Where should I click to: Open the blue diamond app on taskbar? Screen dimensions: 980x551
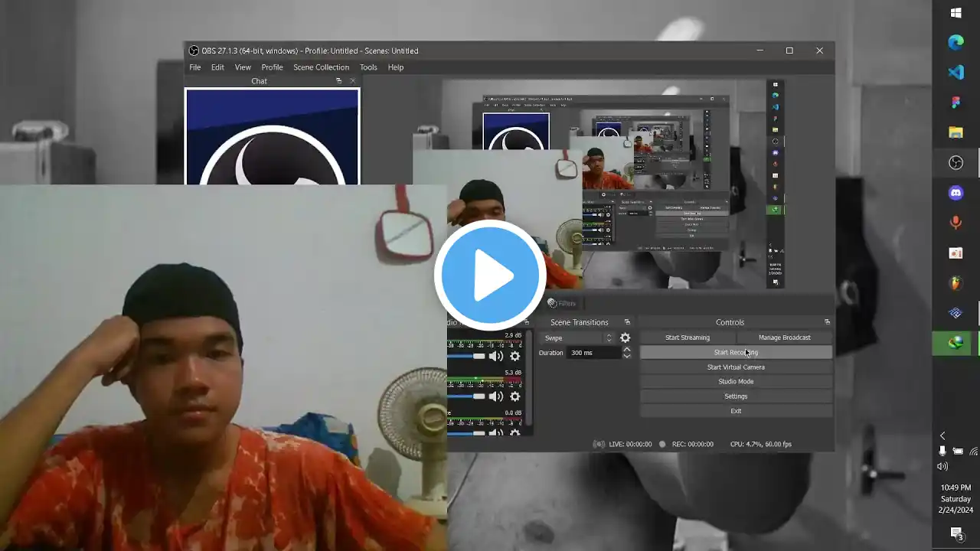(x=955, y=313)
